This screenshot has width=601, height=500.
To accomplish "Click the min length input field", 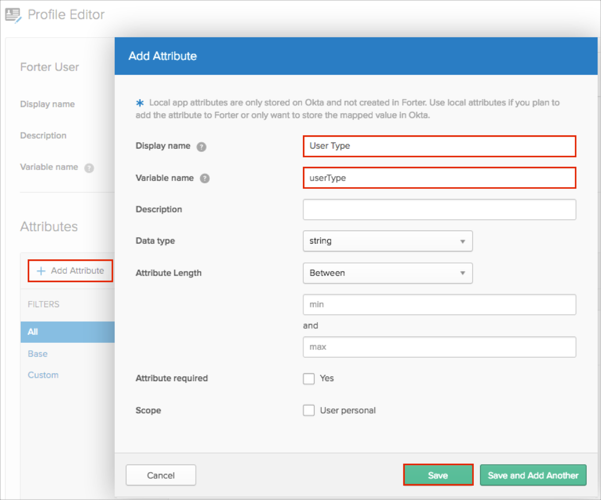I will coord(439,304).
